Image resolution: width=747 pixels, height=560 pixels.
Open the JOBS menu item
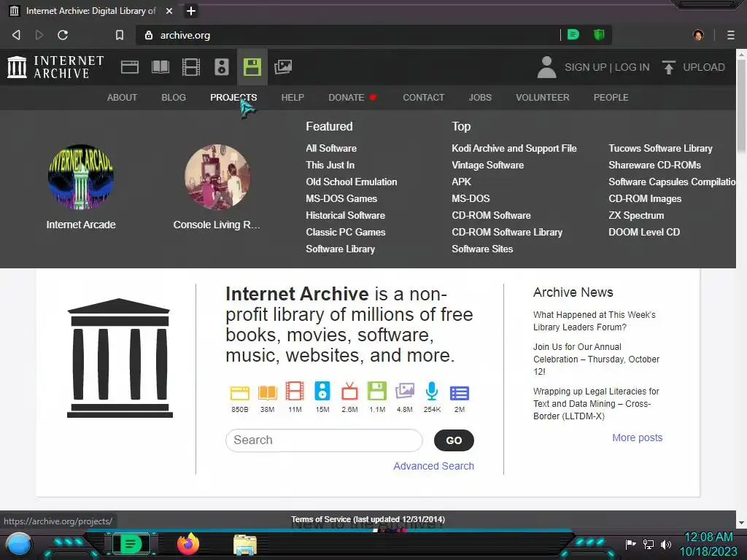[480, 97]
